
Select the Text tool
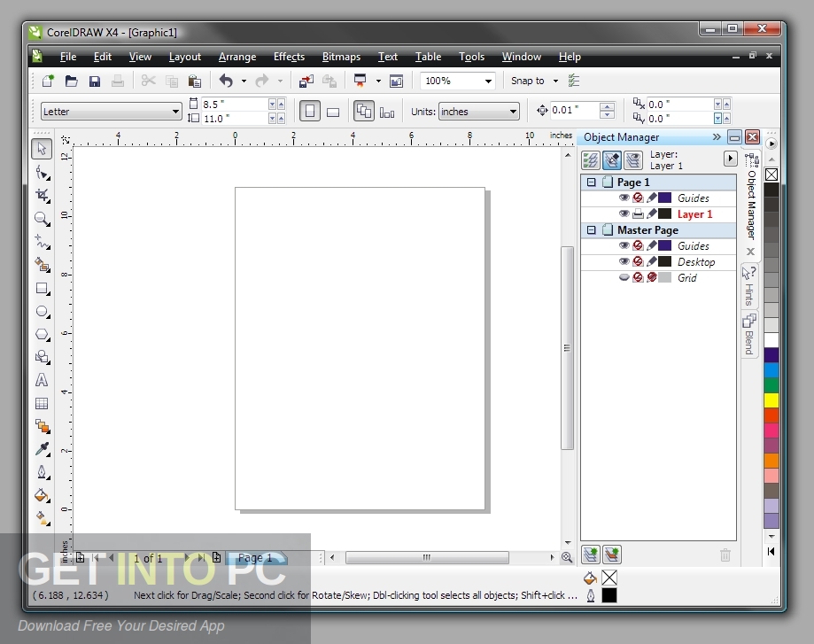click(x=42, y=380)
